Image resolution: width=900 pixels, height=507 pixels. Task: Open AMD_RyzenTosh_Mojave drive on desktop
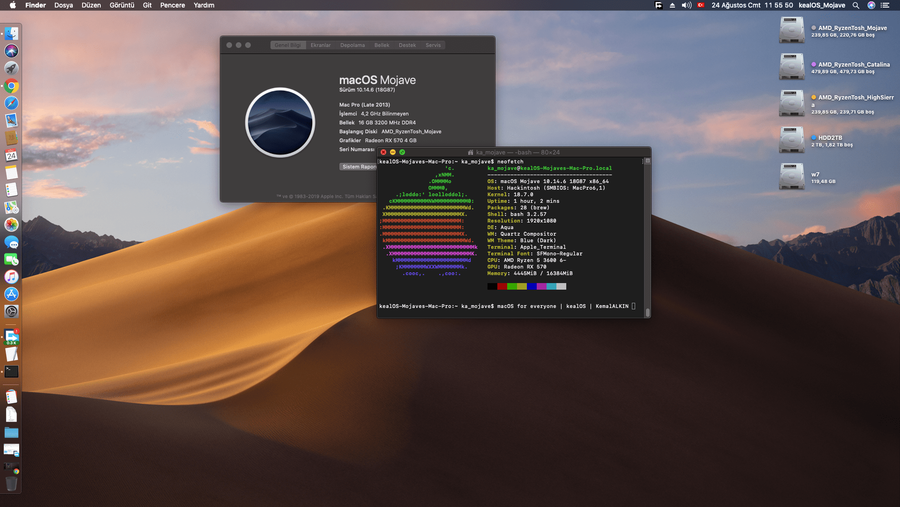(792, 30)
